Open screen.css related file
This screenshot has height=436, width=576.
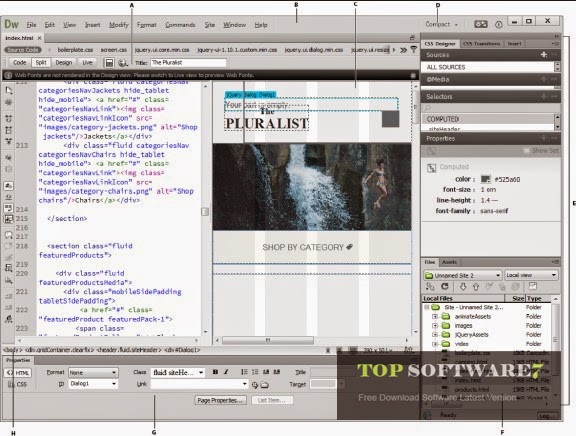pos(114,50)
